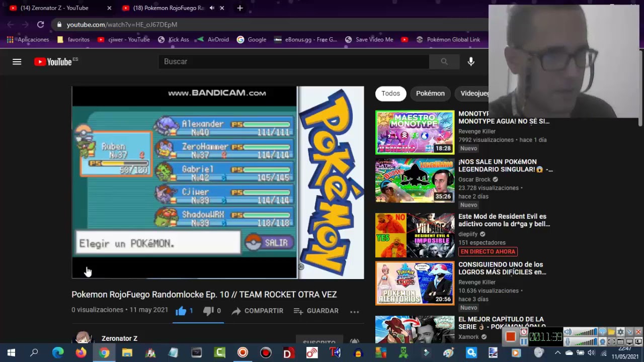Open the Zeronator Z channel avatar
644x362 pixels.
83,338
